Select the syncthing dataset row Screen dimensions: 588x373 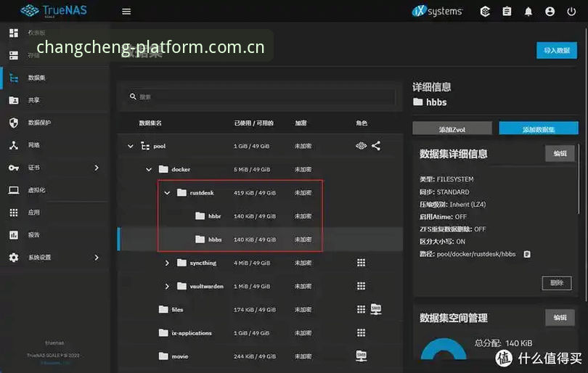tap(261, 263)
